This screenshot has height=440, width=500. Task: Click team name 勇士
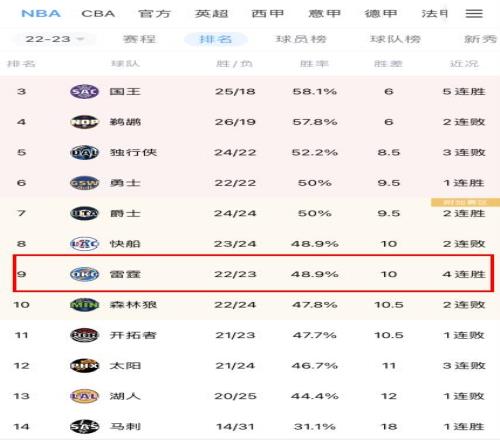125,183
